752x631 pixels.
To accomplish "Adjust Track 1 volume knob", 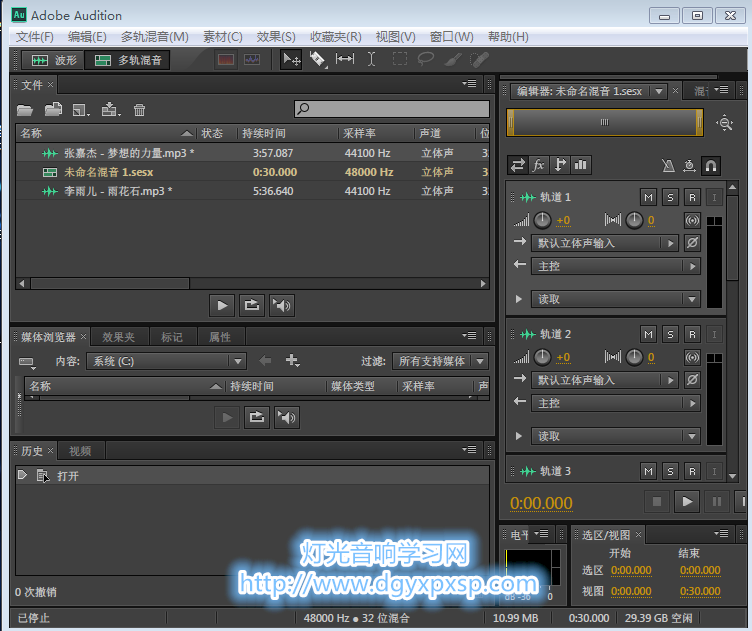I will (x=542, y=221).
